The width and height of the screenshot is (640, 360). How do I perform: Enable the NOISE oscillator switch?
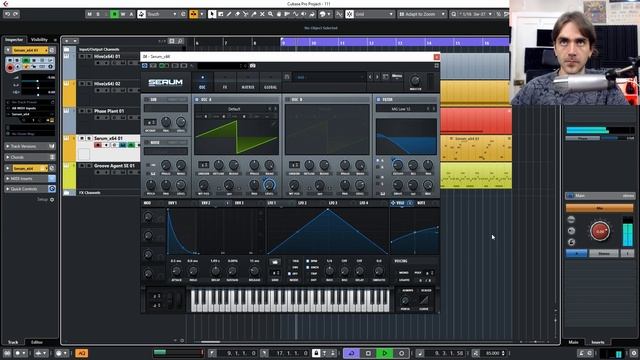(x=147, y=142)
